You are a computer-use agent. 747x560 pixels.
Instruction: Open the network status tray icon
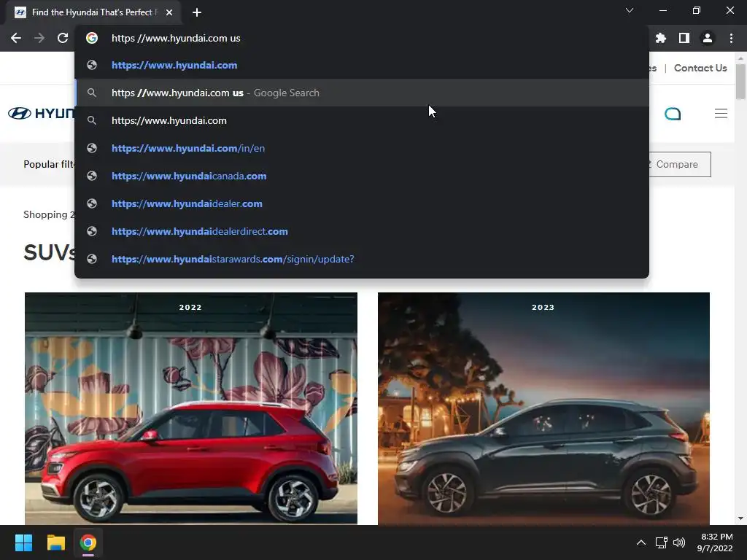661,542
